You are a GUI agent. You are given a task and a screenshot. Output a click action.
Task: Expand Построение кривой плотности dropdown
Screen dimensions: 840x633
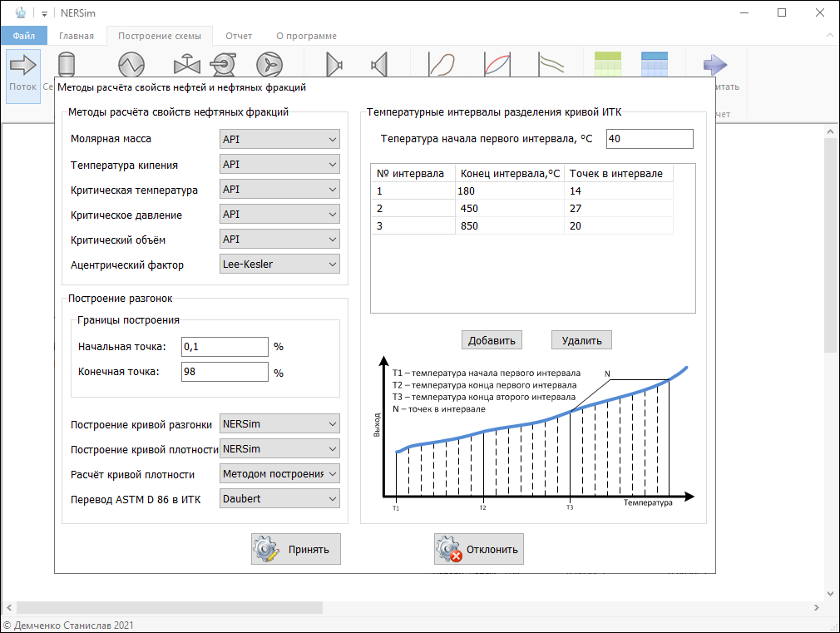[279, 448]
